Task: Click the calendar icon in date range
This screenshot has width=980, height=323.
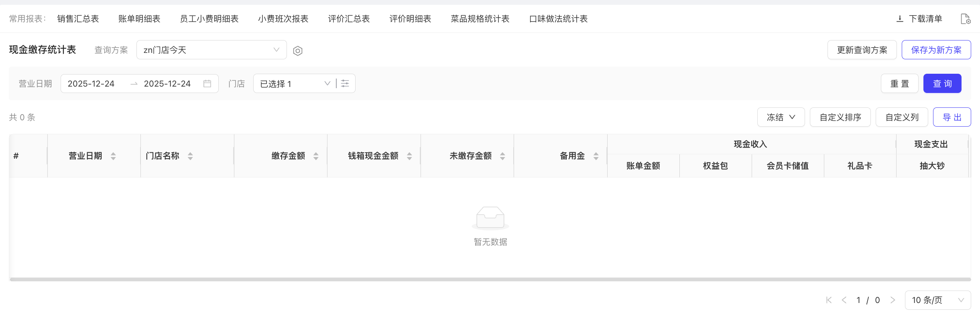Action: pyautogui.click(x=207, y=84)
